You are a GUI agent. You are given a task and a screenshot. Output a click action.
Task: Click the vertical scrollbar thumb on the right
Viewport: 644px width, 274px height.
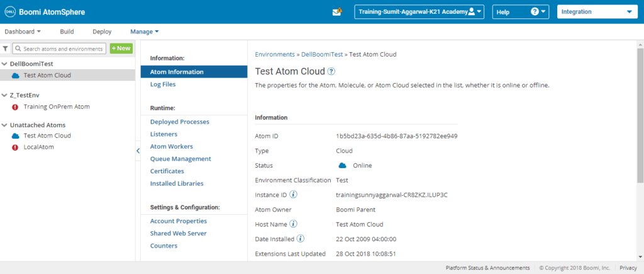tap(640, 115)
